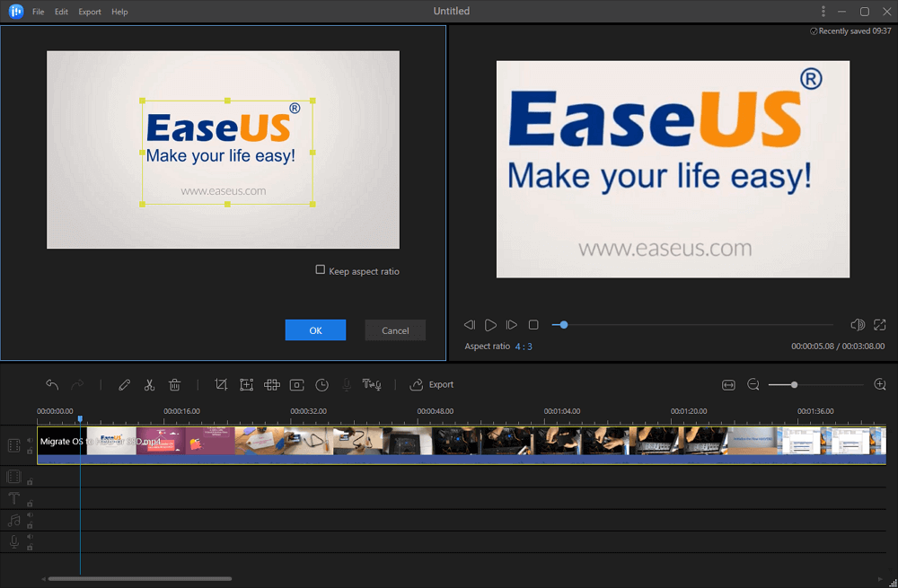Enable the Keep aspect ratio checkbox
Viewport: 898px width, 588px height.
(321, 270)
